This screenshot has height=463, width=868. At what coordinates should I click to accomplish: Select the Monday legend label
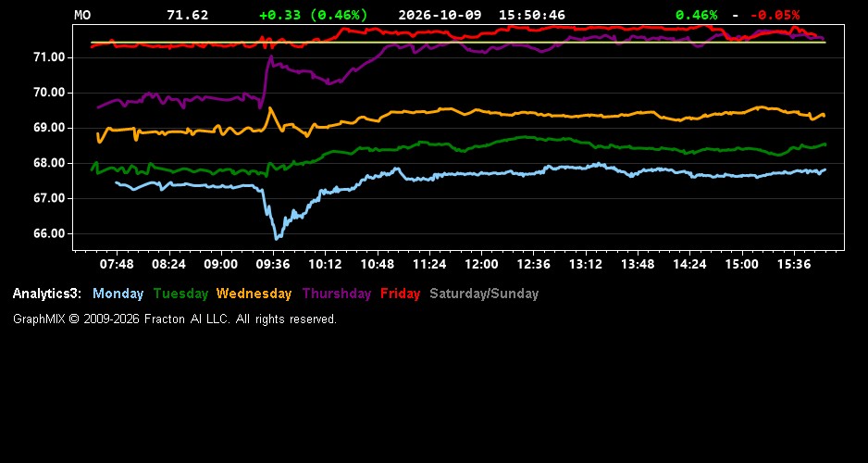pyautogui.click(x=118, y=294)
